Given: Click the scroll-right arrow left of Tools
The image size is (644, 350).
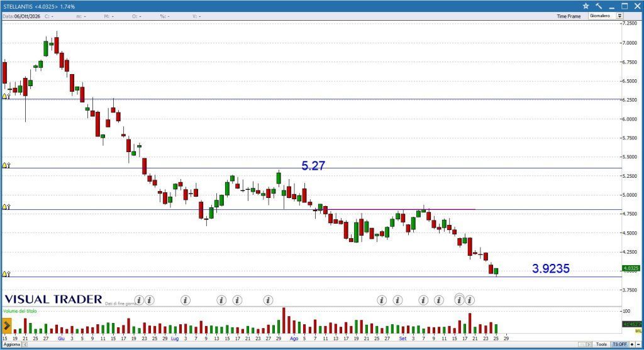Looking at the screenshot, I should (x=589, y=344).
